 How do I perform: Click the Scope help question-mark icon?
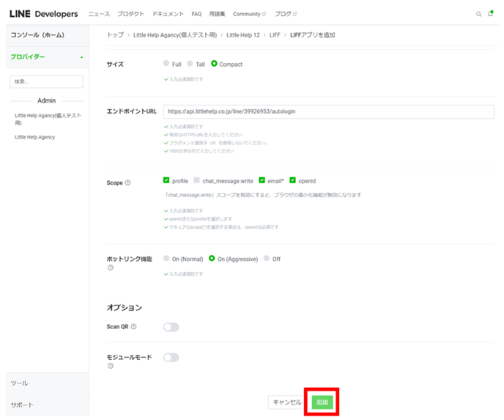tap(128, 183)
